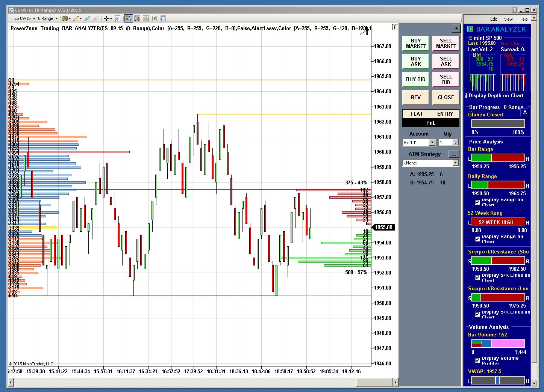Toggle the highlighted Chart Trader toolbar icon
The image size is (544, 392).
point(129,18)
